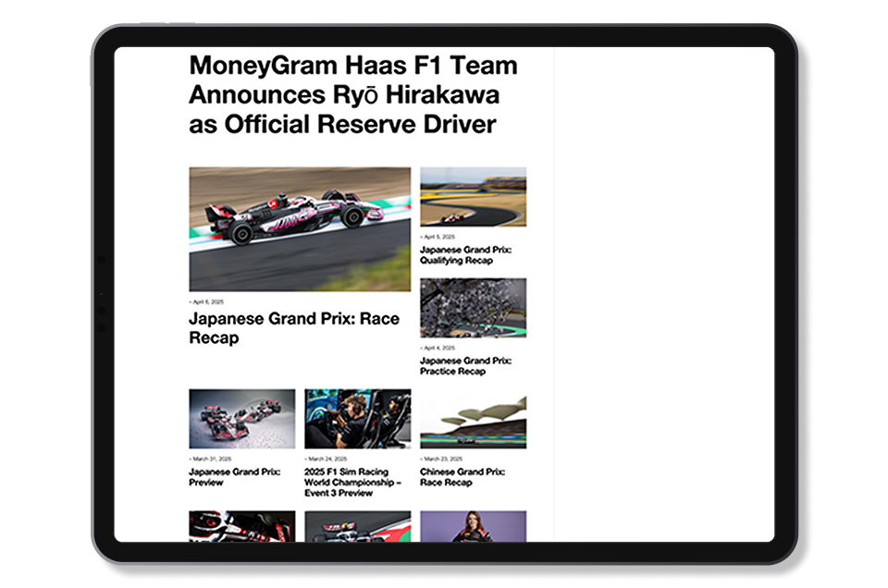Open the Chinese Grand Prix grandstand thumbnail

click(x=473, y=419)
